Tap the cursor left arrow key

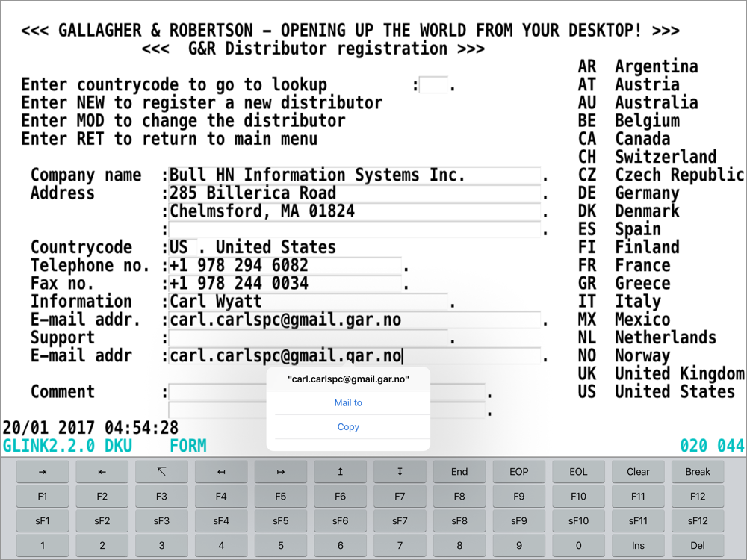[221, 471]
